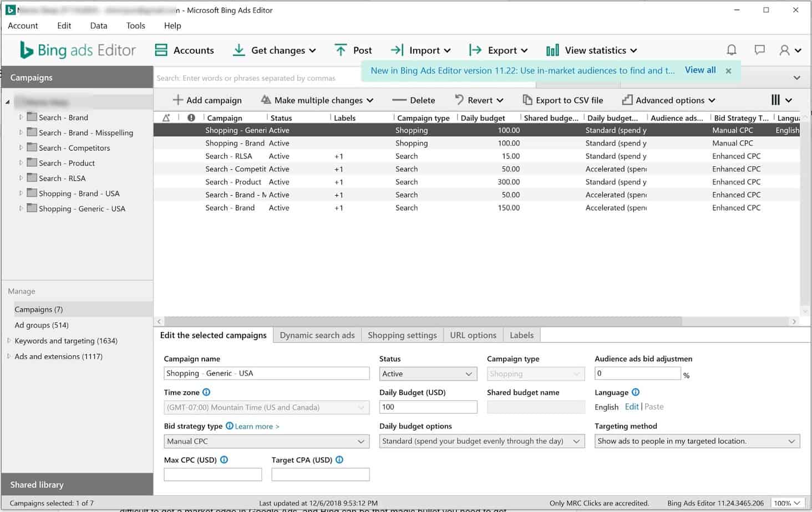The image size is (812, 512).
Task: Click the warning triangle column header
Action: coord(166,118)
